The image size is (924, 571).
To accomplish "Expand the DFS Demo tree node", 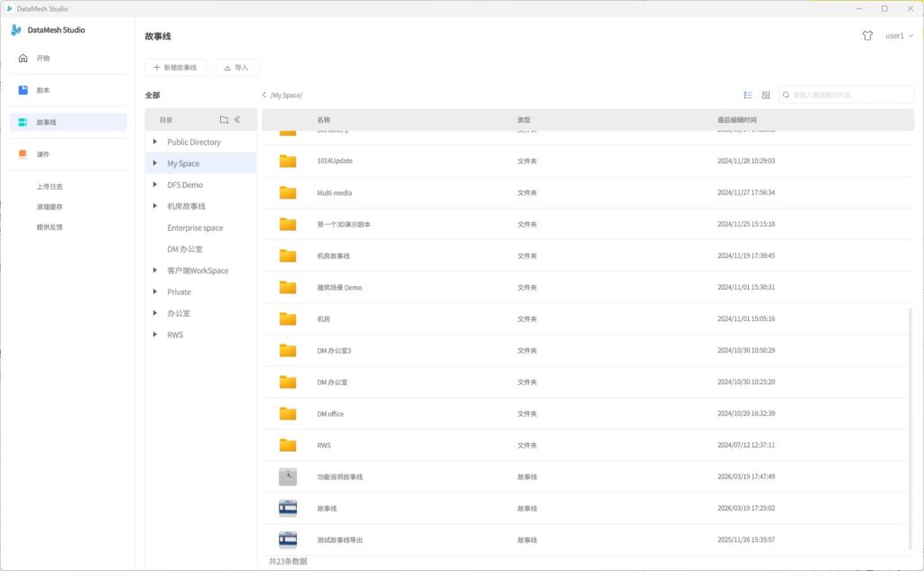I will (155, 185).
